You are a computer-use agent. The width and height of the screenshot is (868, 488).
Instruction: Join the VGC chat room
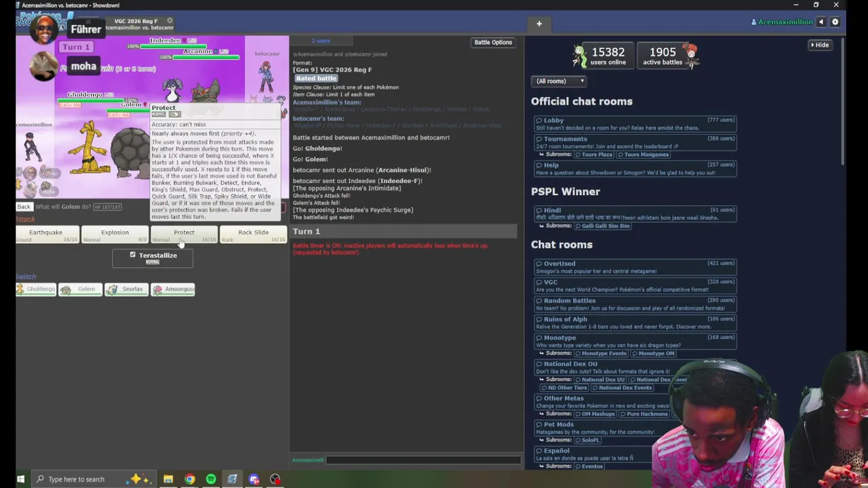(635, 285)
